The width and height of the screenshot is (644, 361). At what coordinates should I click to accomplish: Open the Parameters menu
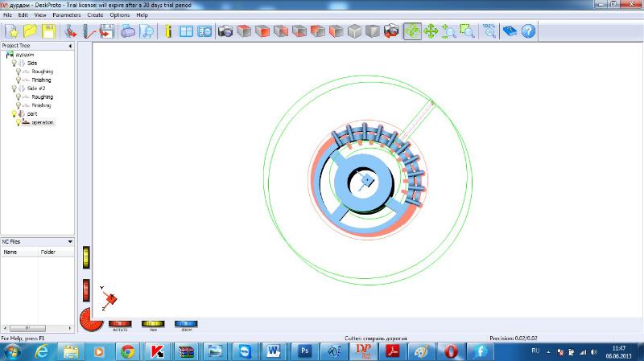[x=68, y=15]
